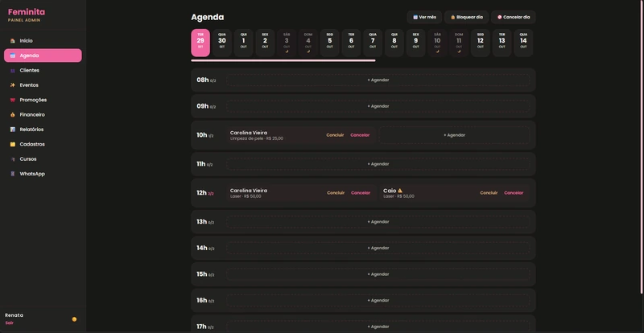The width and height of the screenshot is (644, 333).
Task: Select Thursday 8 OUT day
Action: click(394, 43)
